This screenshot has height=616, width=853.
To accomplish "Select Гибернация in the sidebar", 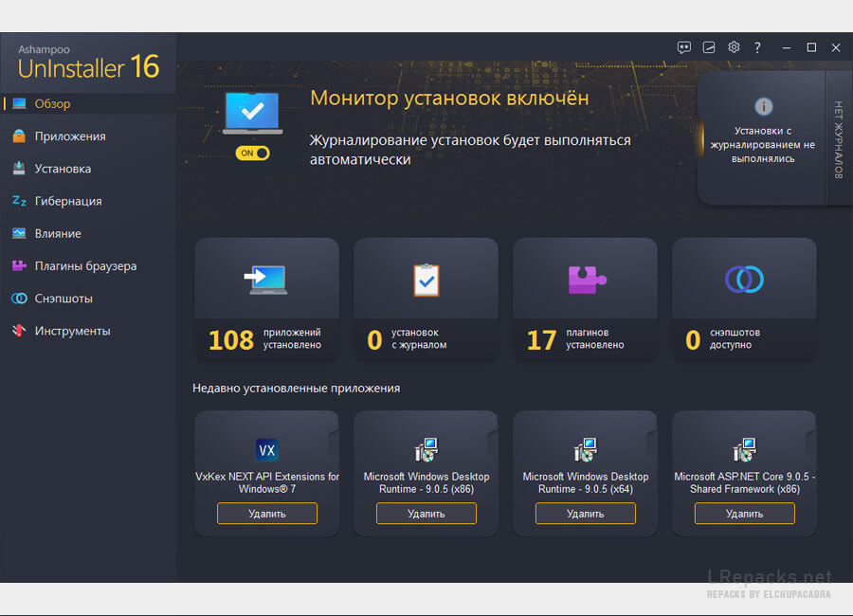I will (68, 201).
